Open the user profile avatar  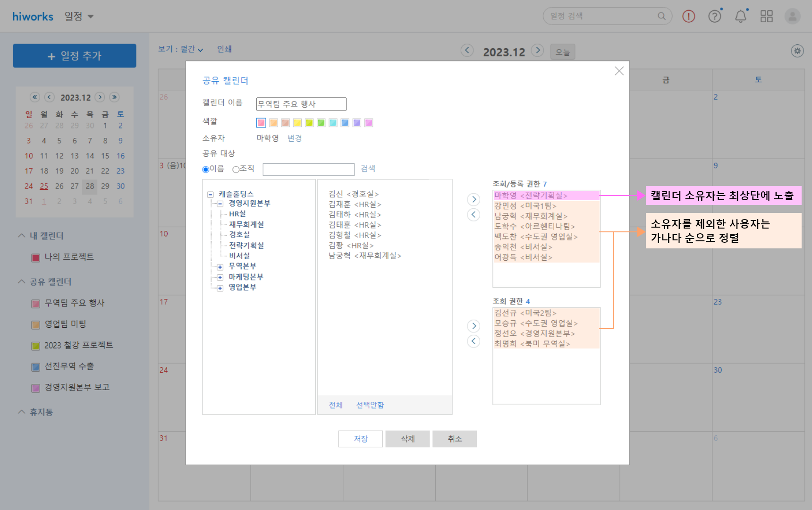[x=793, y=17]
